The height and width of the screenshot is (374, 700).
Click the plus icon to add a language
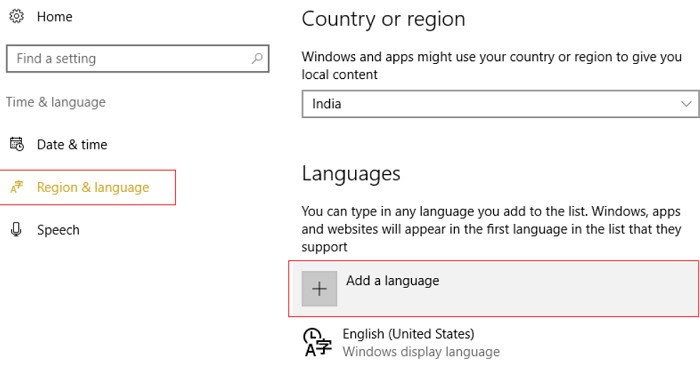[319, 289]
